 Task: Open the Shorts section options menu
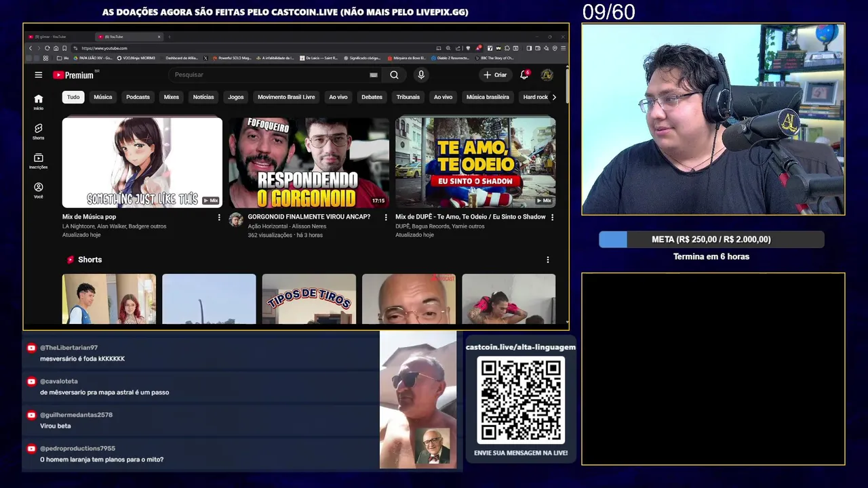click(x=548, y=260)
